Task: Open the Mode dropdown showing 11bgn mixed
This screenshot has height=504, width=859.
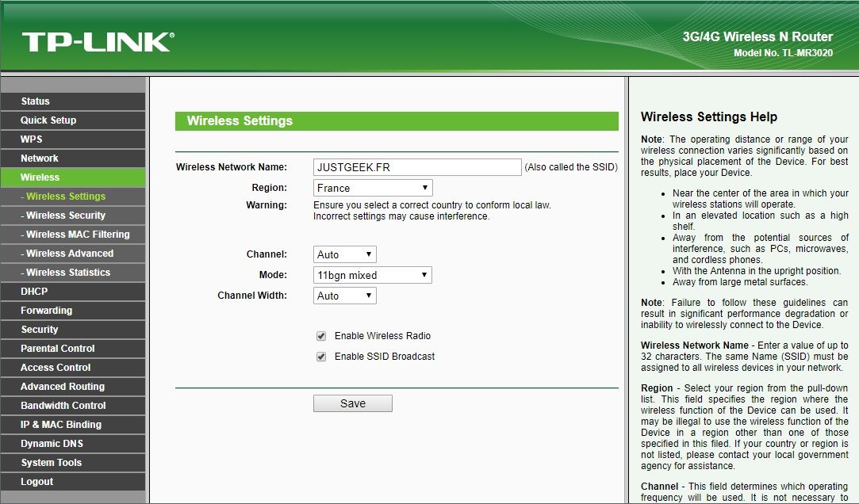Action: (373, 275)
